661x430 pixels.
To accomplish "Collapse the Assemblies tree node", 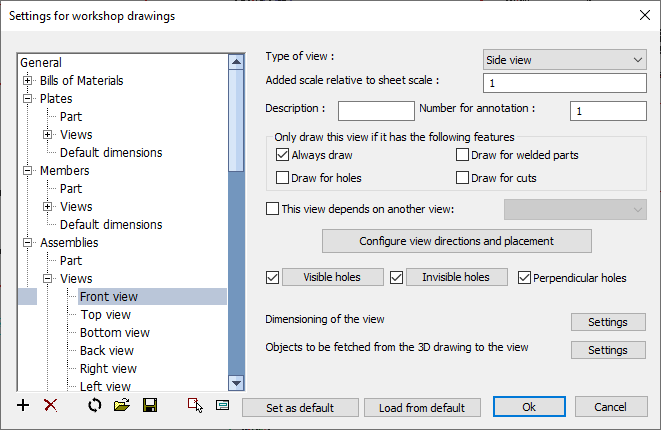I will point(27,242).
